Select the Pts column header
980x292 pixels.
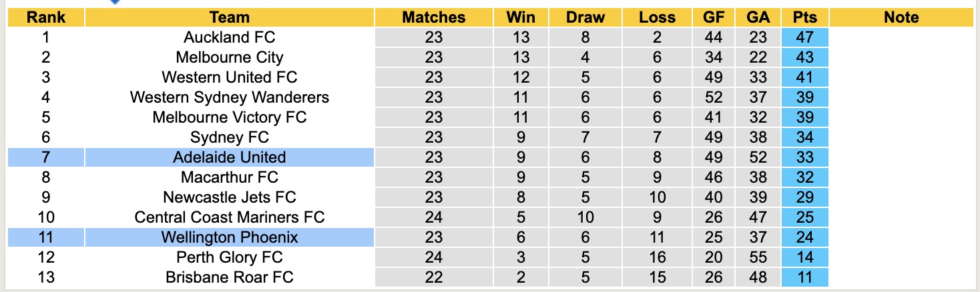click(x=805, y=18)
